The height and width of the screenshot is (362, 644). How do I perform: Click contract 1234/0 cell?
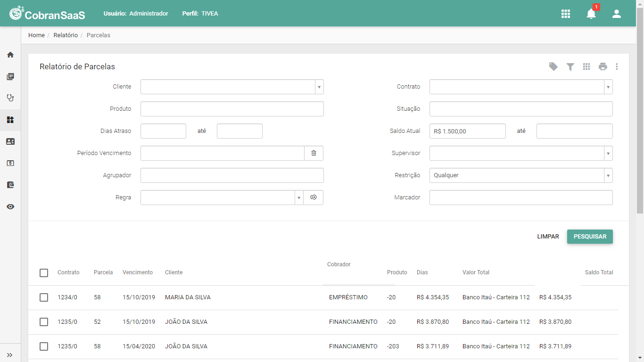pyautogui.click(x=67, y=297)
